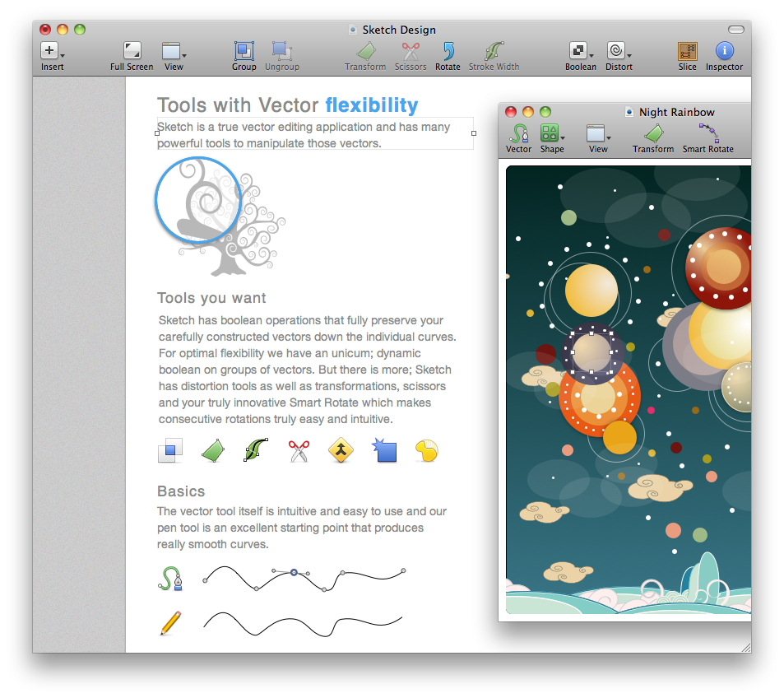This screenshot has width=784, height=698.
Task: Click Ungroup in the toolbar
Action: point(282,51)
